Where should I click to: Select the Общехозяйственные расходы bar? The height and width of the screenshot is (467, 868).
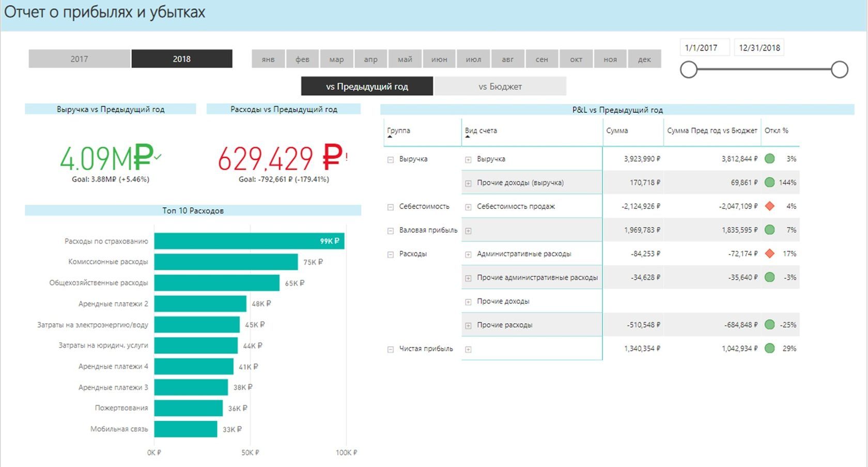click(216, 283)
